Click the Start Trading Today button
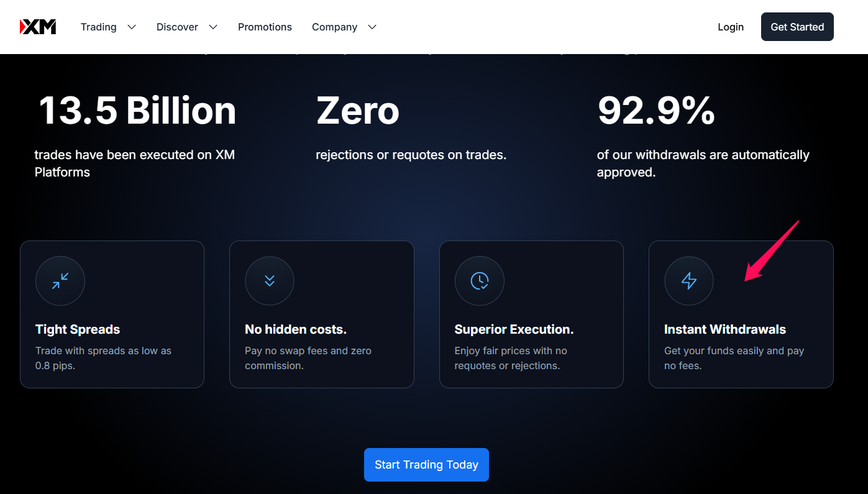Screen dimensions: 868x494 [x=426, y=465]
